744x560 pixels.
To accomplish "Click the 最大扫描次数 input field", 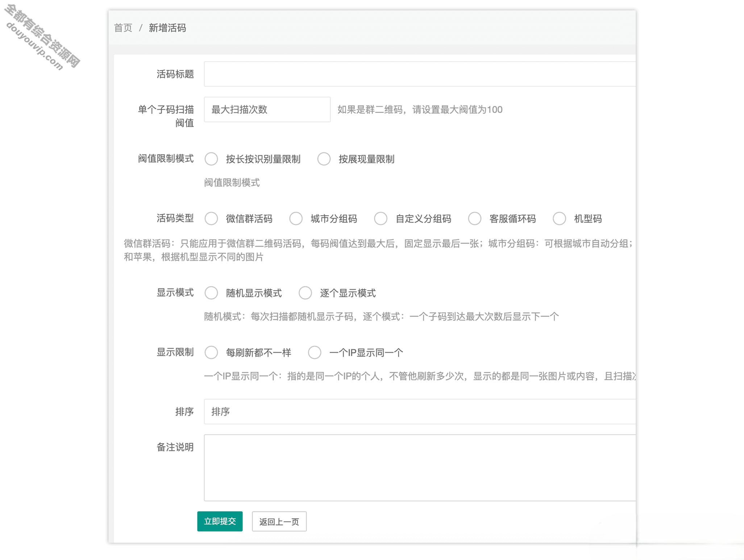I will (267, 109).
